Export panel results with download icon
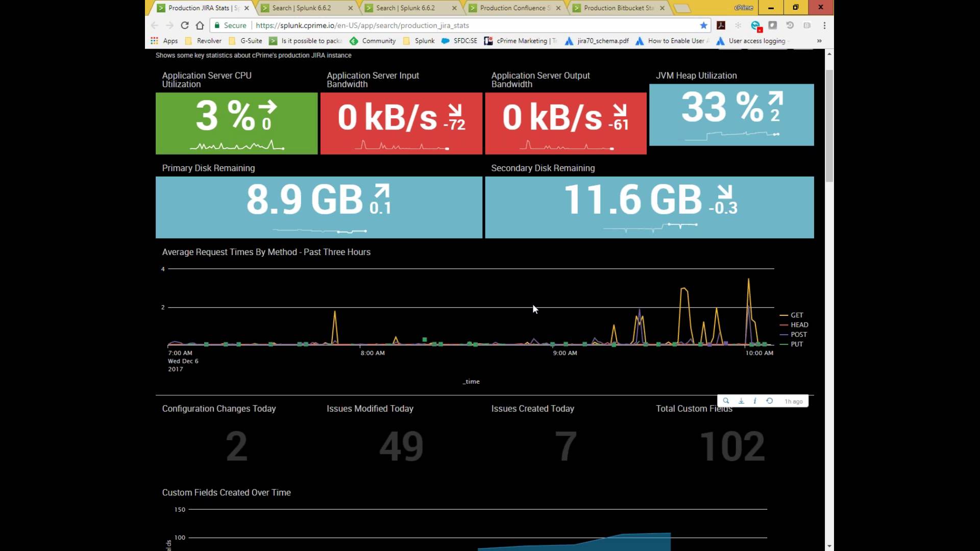Screen dimensions: 980x551 pos(741,401)
